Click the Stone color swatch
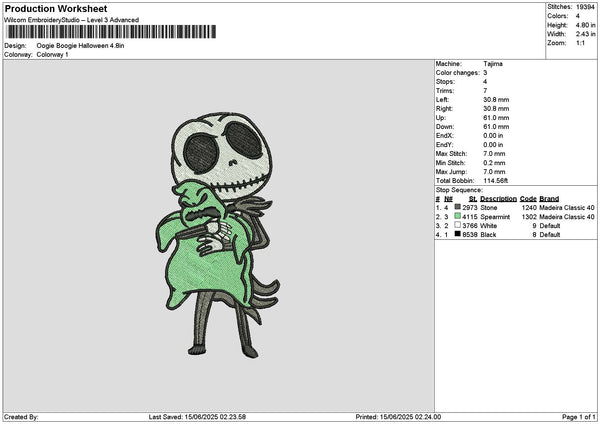Screen dimensions: 600x424 click(457, 207)
